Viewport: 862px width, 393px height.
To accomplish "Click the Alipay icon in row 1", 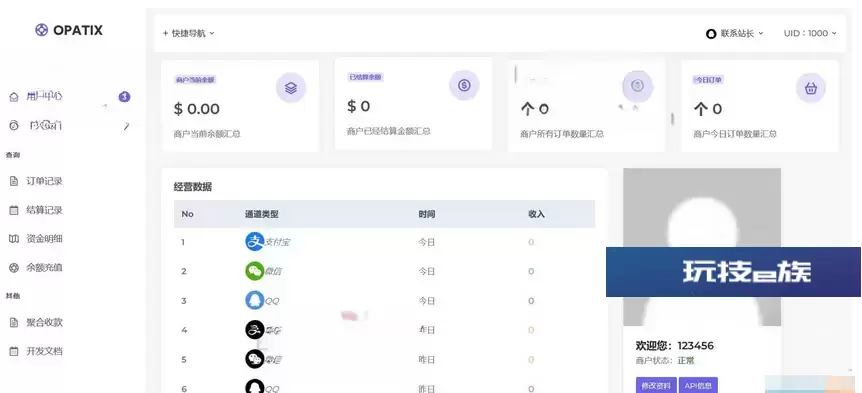I will coord(255,241).
